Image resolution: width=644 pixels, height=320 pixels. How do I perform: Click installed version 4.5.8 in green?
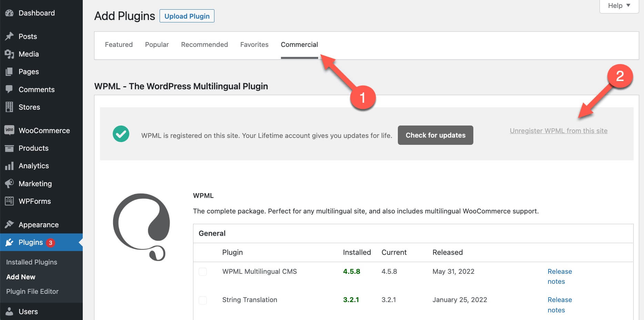coord(352,271)
